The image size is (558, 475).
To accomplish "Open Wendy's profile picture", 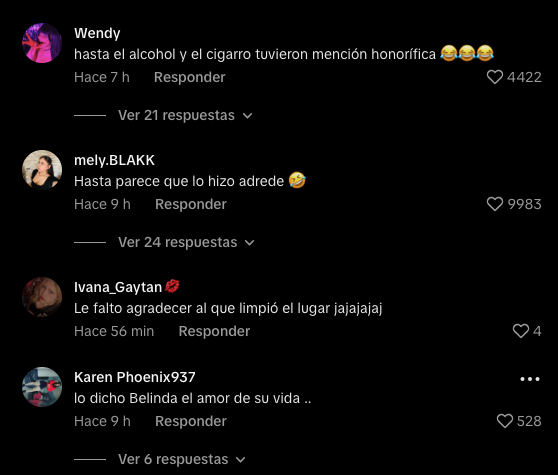I will [x=42, y=43].
